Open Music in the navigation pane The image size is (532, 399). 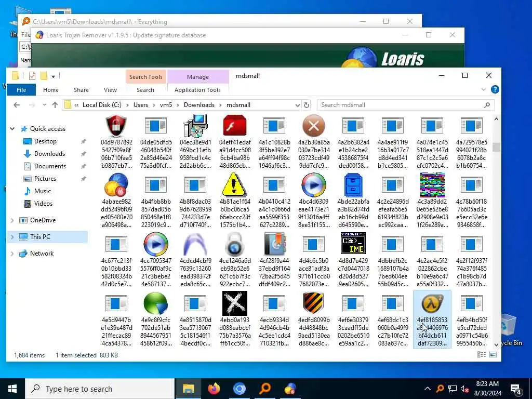pos(43,191)
